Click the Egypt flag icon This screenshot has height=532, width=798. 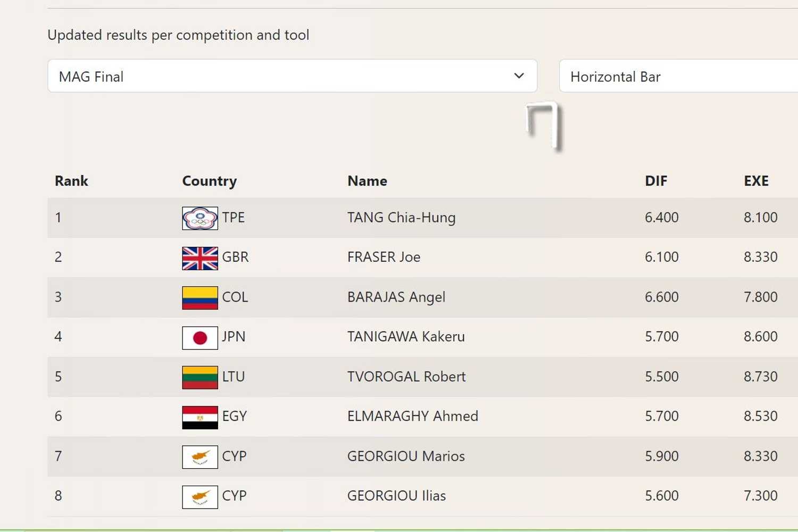click(x=199, y=417)
